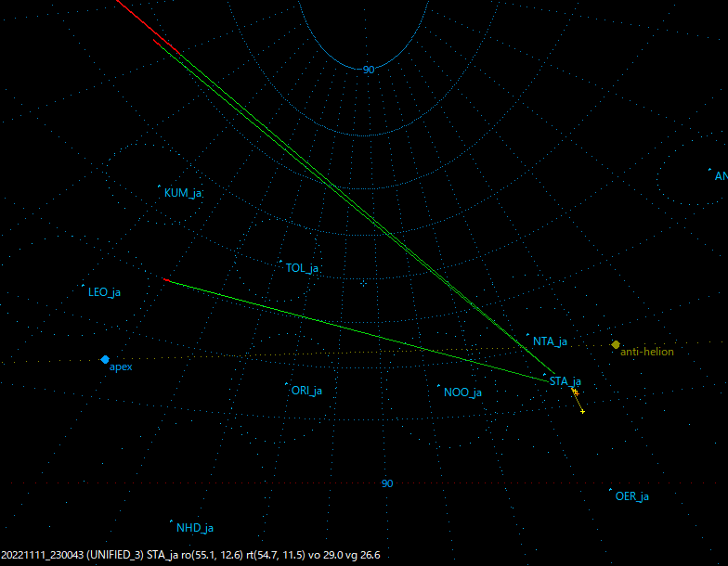Click the STA_ja radiant label
Screen dimensions: 728x566
(x=565, y=381)
